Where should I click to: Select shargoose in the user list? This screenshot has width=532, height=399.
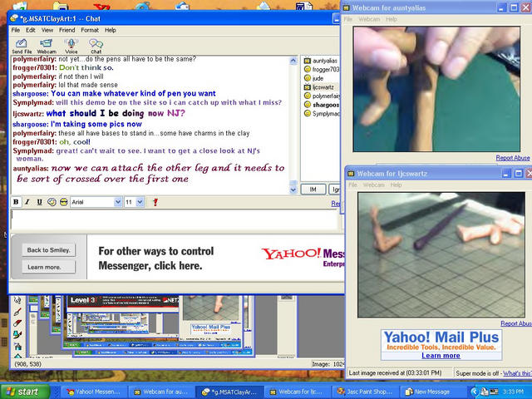click(322, 105)
